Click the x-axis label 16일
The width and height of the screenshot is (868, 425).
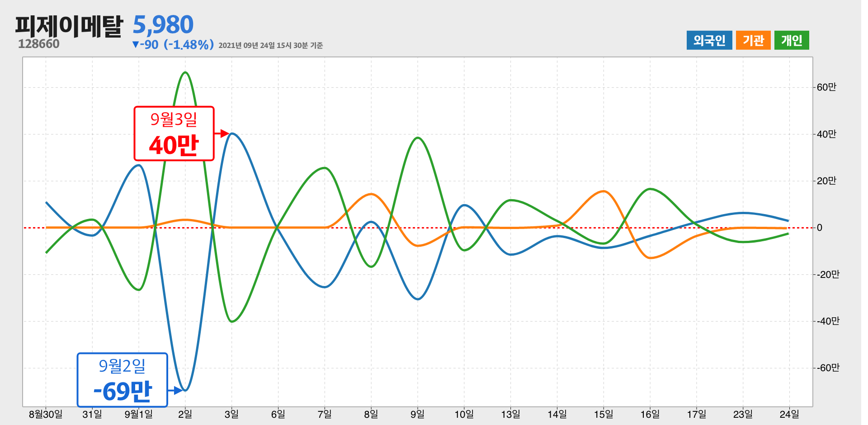point(650,414)
